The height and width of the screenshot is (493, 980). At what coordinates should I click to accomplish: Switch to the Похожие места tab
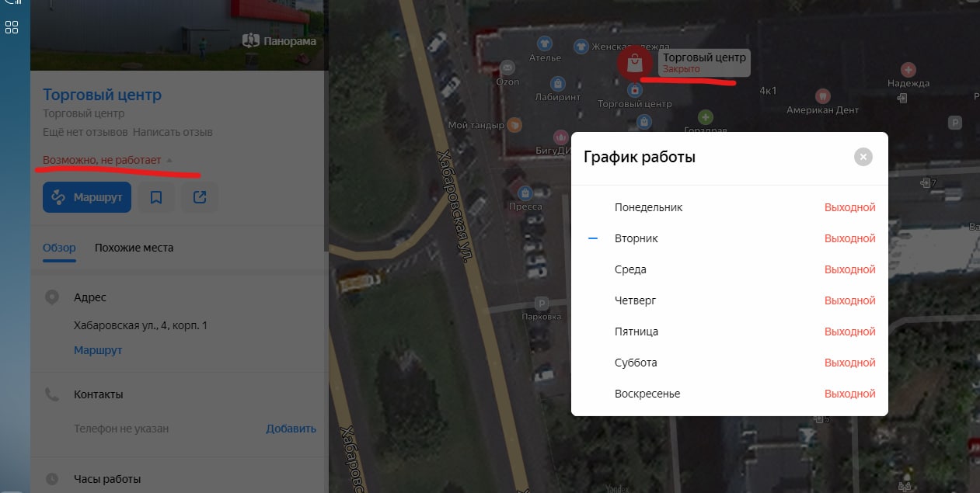click(x=134, y=248)
